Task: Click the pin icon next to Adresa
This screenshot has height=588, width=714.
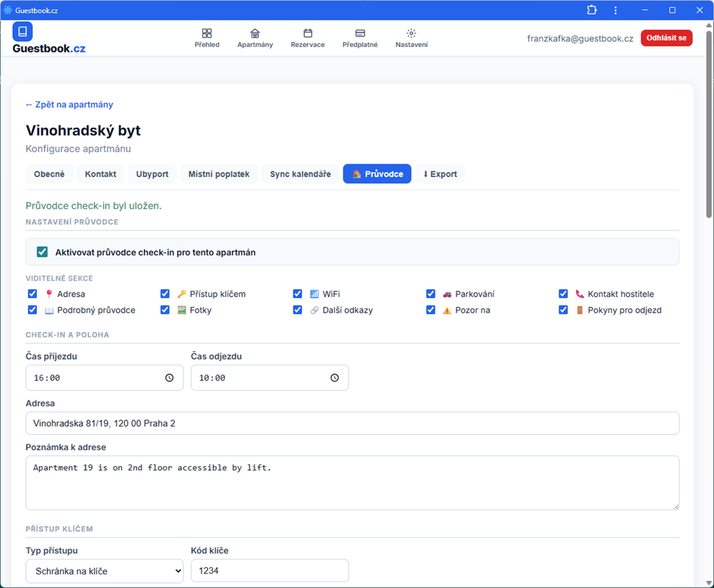Action: [x=49, y=294]
